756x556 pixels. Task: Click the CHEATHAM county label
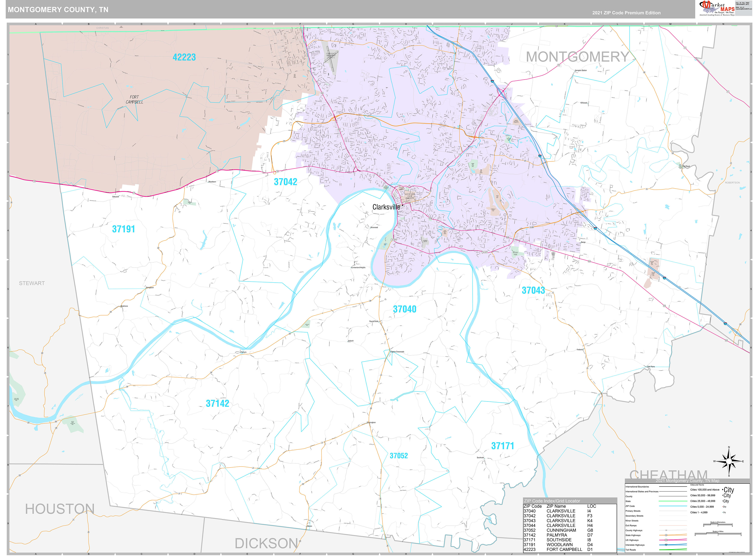668,474
